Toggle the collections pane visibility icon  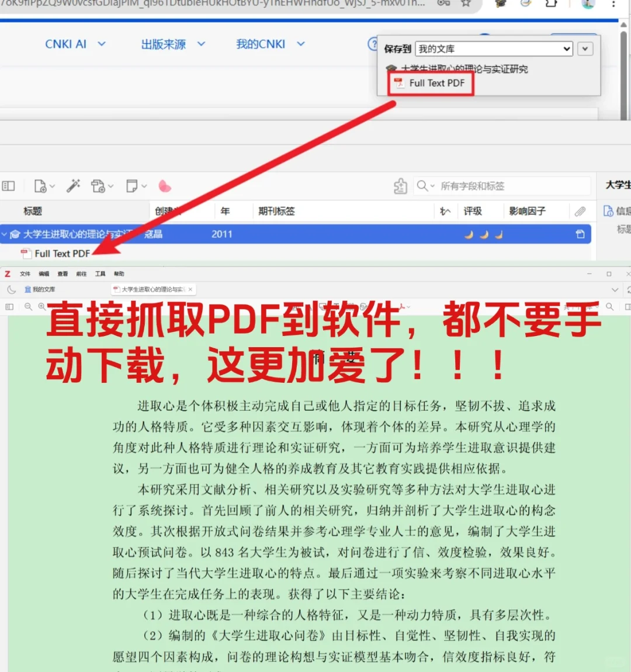pos(10,186)
